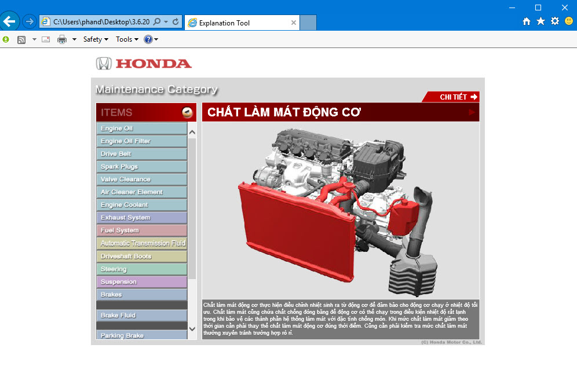Select the Exhaust System item
577x392 pixels.
coord(142,218)
